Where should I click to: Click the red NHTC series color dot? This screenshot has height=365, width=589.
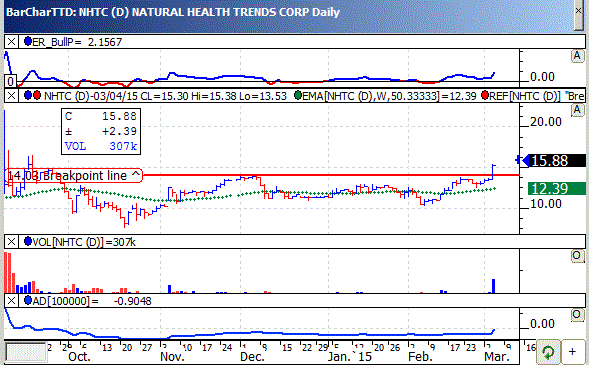pyautogui.click(x=37, y=95)
